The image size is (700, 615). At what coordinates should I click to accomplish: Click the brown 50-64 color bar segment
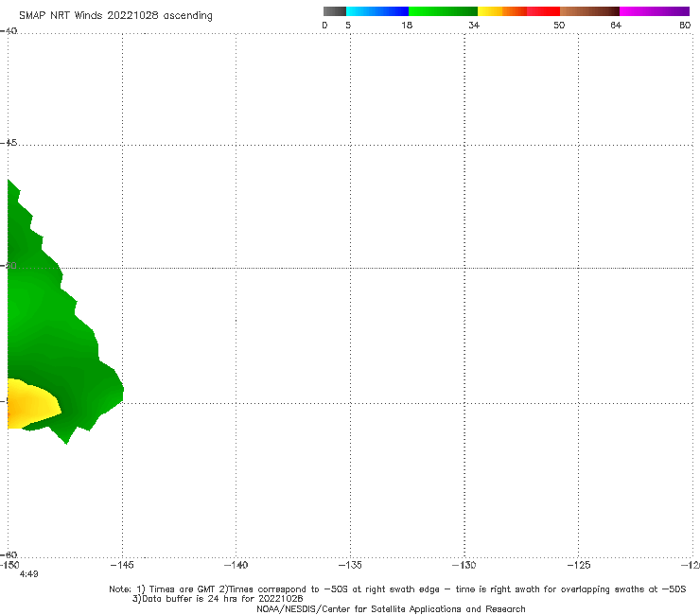[x=589, y=11]
